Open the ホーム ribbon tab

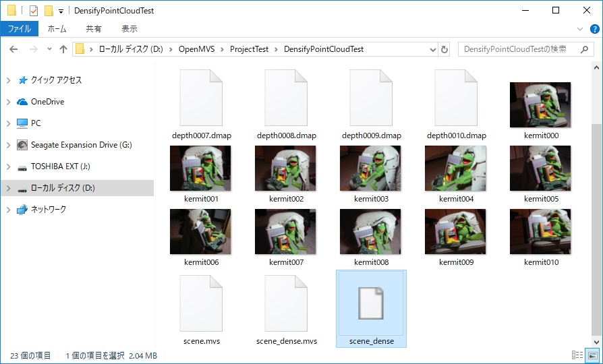point(57,29)
